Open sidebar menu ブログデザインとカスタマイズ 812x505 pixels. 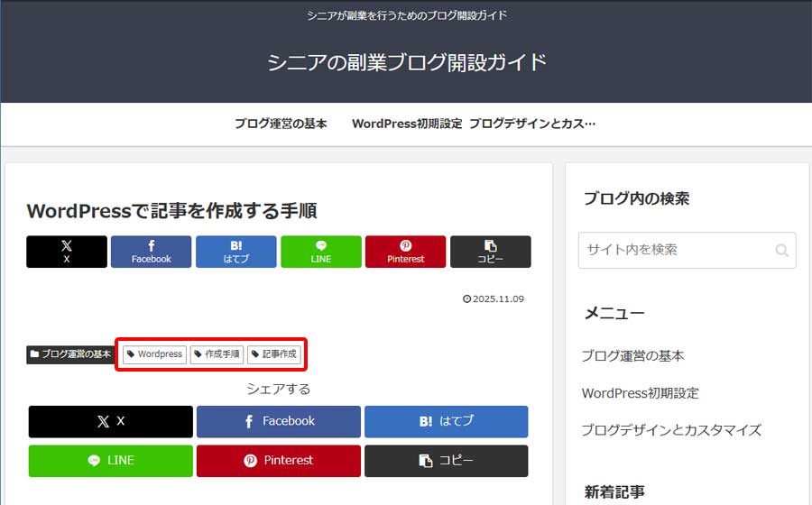[x=671, y=430]
